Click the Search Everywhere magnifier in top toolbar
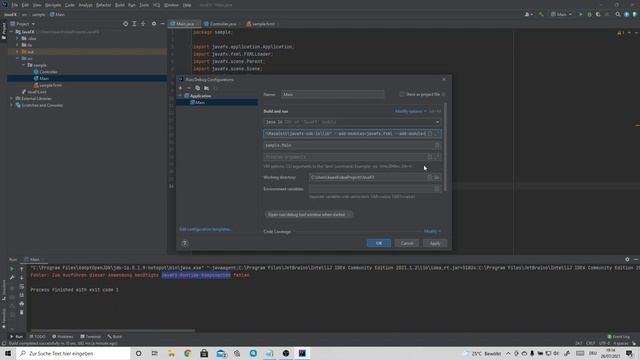The height and width of the screenshot is (360, 640). pos(618,14)
